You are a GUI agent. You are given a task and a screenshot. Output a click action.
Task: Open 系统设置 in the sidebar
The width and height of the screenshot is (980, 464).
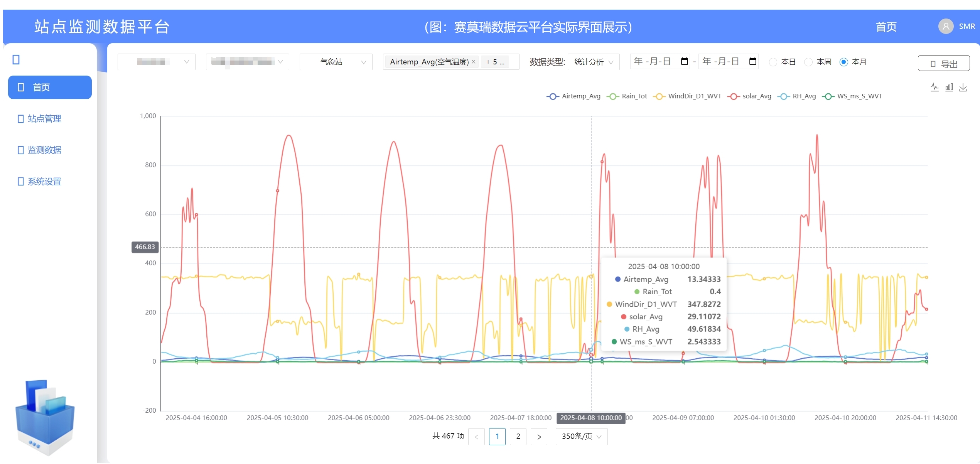44,182
